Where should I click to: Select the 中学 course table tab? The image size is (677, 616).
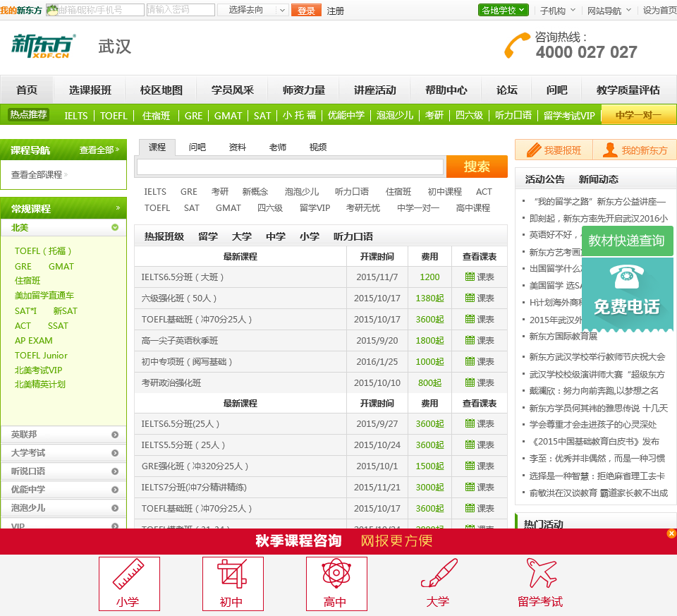coord(276,236)
